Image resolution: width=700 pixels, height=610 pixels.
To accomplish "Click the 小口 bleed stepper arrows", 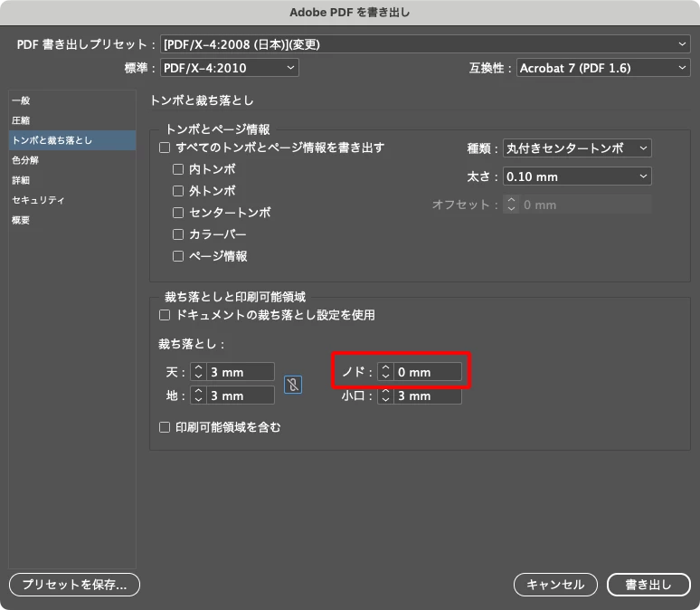I will click(385, 396).
